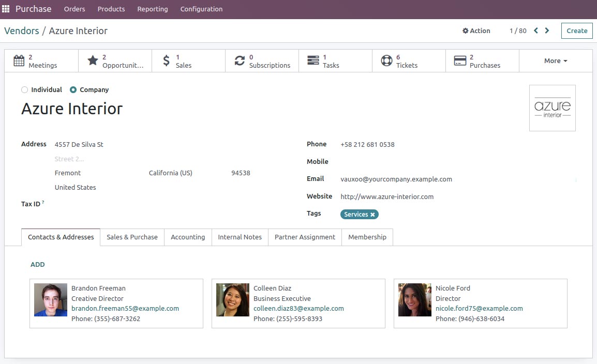Click Brandon Freeman's contact photo
Image resolution: width=597 pixels, height=364 pixels.
click(x=50, y=299)
